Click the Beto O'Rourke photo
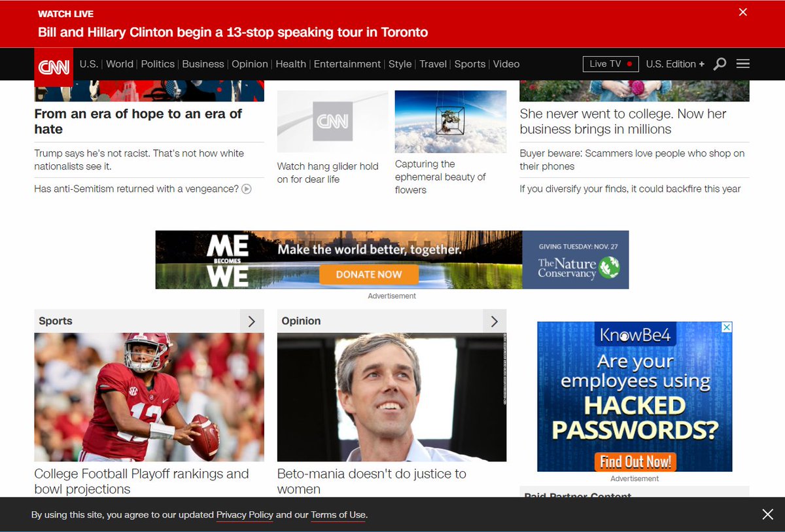This screenshot has width=785, height=532. 392,397
